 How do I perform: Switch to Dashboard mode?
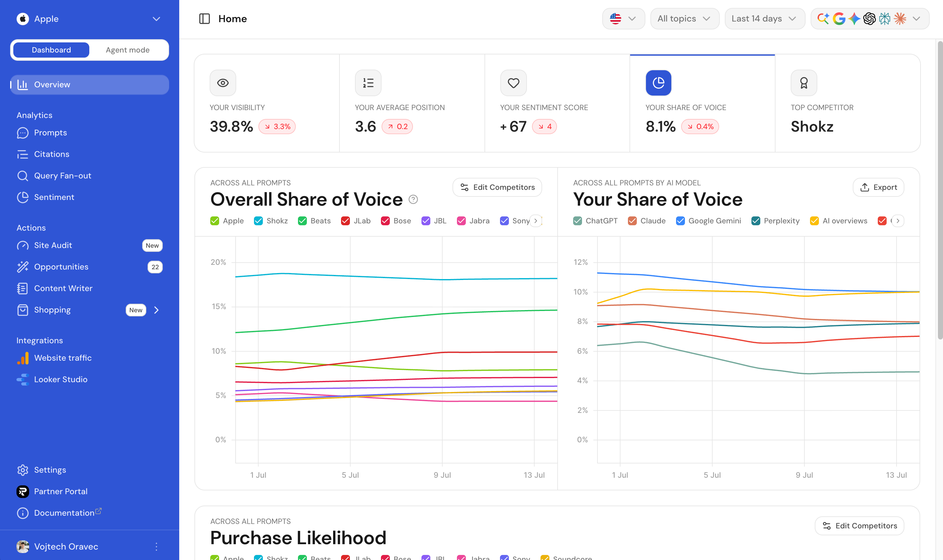pos(51,50)
